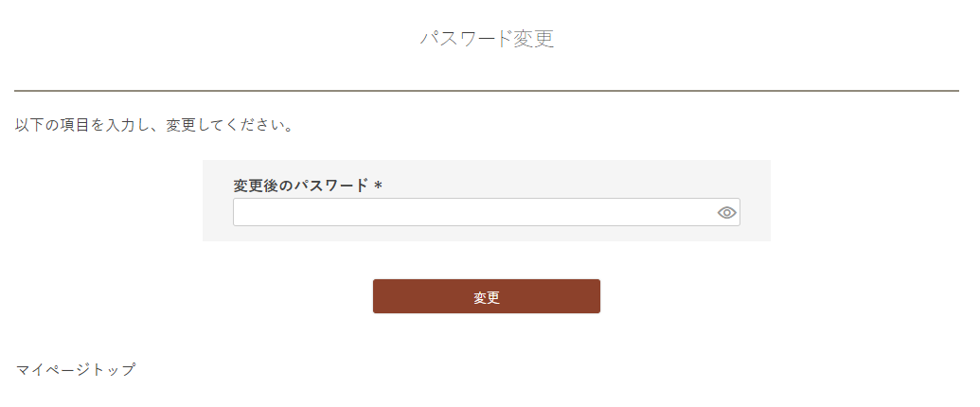Click the required asterisk beside the label
The image size is (980, 407).
pyautogui.click(x=378, y=186)
